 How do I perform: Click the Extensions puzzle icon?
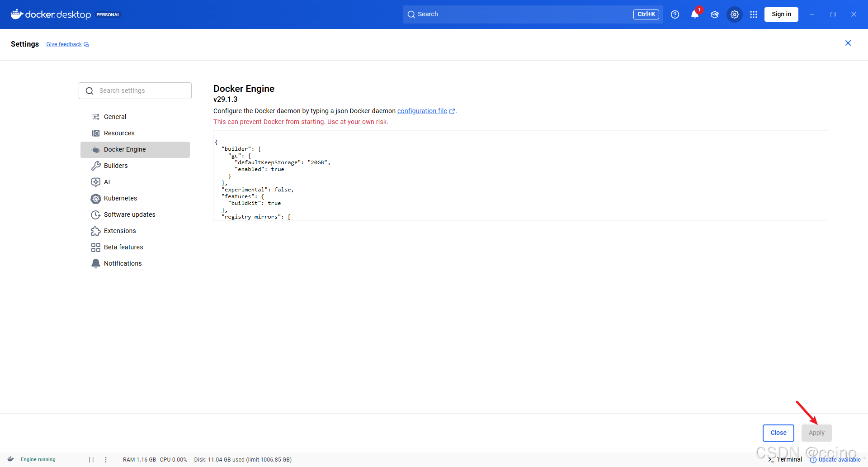[96, 231]
